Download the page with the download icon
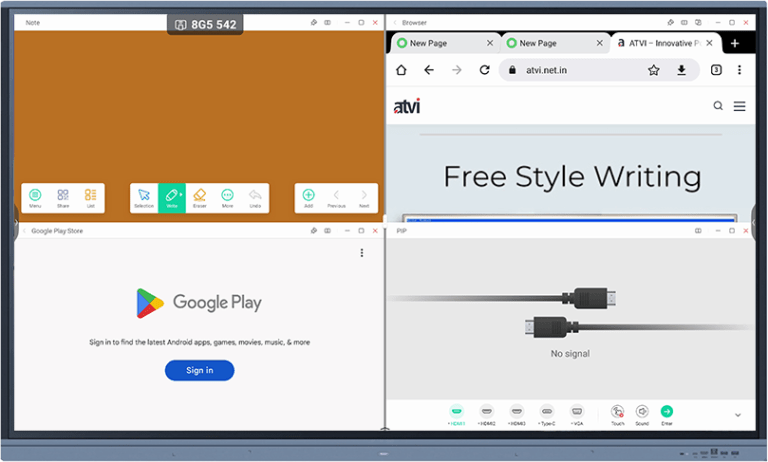 pyautogui.click(x=681, y=70)
